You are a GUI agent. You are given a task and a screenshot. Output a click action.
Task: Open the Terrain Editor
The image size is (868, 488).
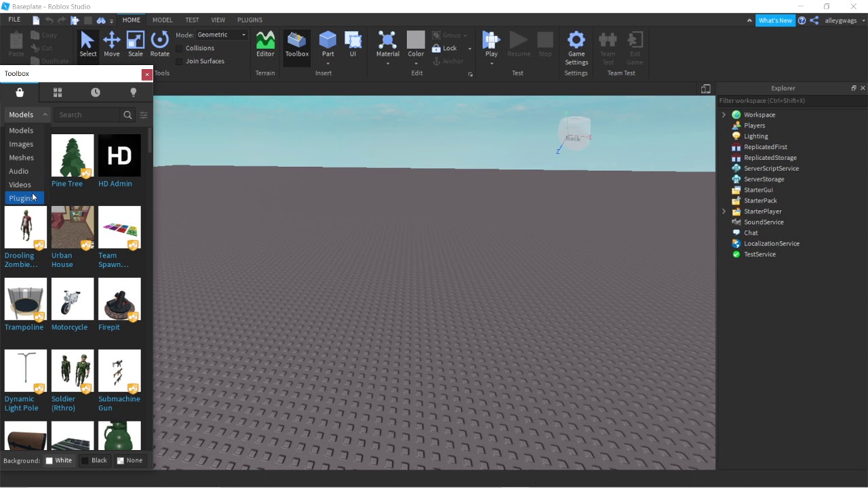click(x=265, y=45)
